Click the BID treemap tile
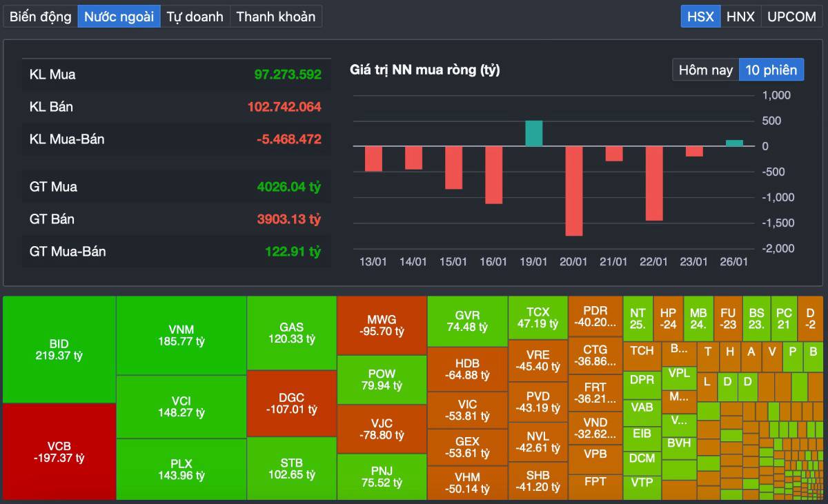 pos(59,350)
